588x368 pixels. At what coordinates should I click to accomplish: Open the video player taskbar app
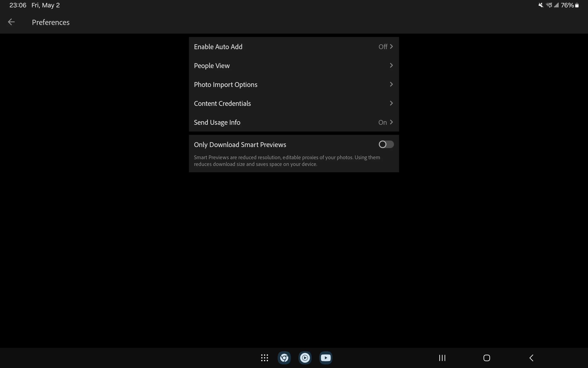[x=305, y=358]
